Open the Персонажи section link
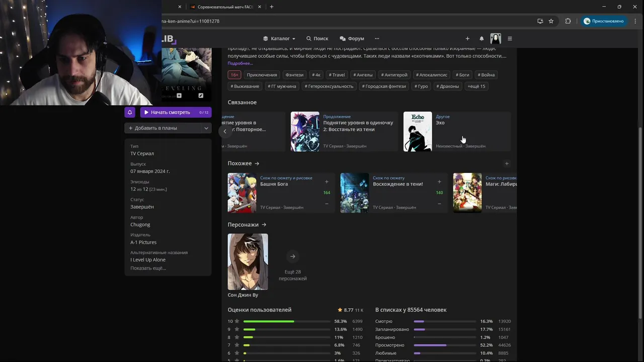Image resolution: width=644 pixels, height=362 pixels. point(247,225)
